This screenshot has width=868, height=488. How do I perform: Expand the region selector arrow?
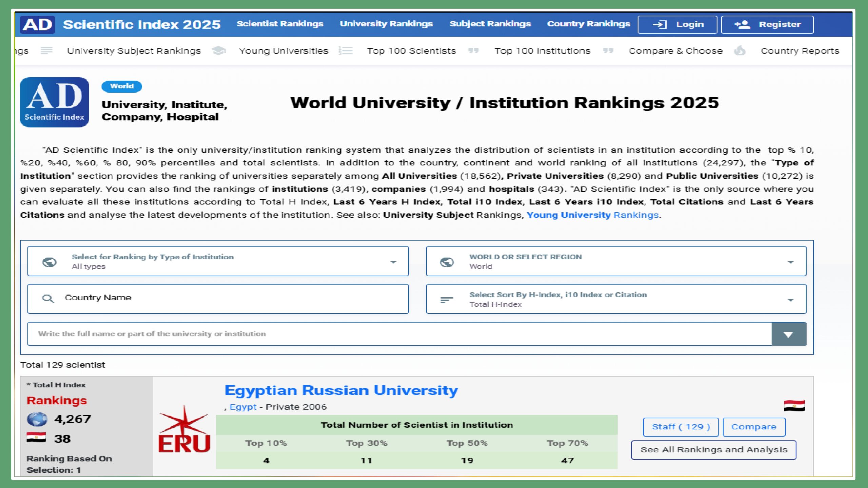[x=791, y=262]
